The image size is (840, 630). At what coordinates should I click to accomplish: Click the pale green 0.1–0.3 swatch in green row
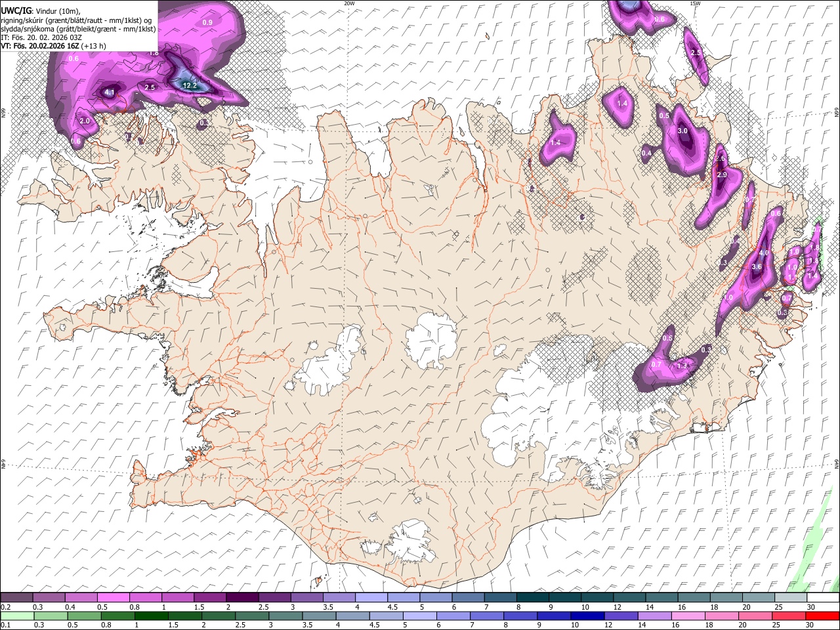coord(17,616)
